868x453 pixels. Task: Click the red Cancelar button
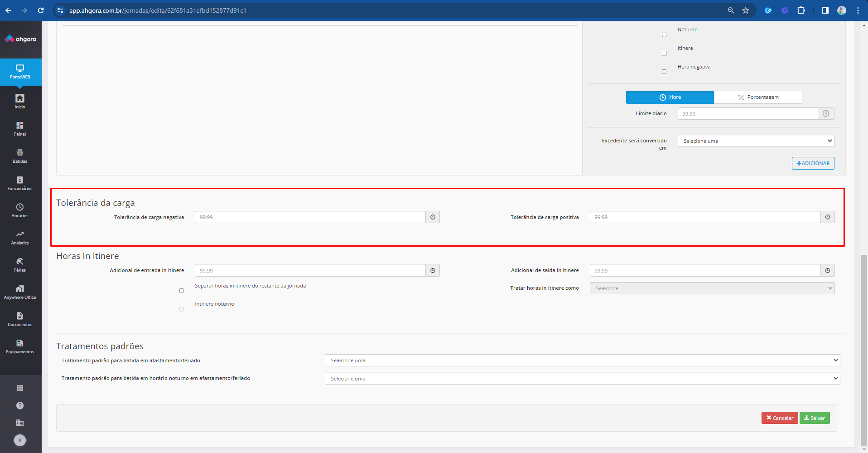tap(780, 418)
